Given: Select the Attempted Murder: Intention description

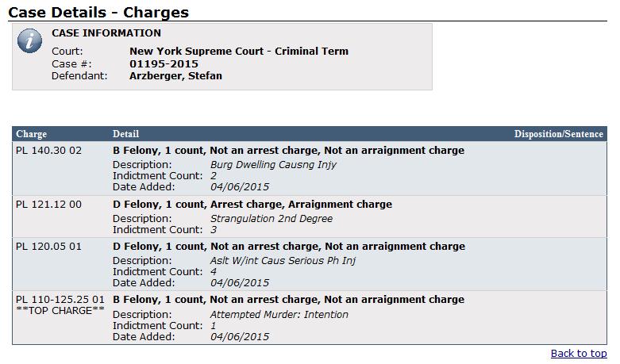Looking at the screenshot, I should pyautogui.click(x=279, y=314).
